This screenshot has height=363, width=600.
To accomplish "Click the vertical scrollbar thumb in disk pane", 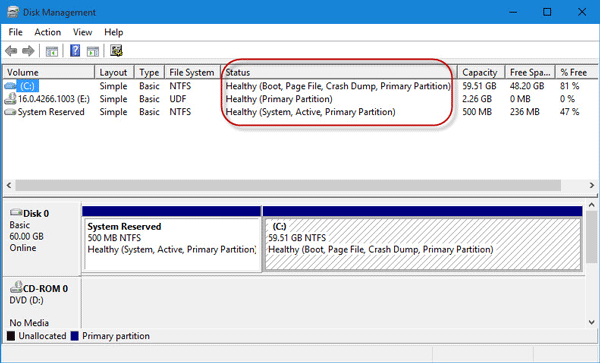I will tap(591, 236).
